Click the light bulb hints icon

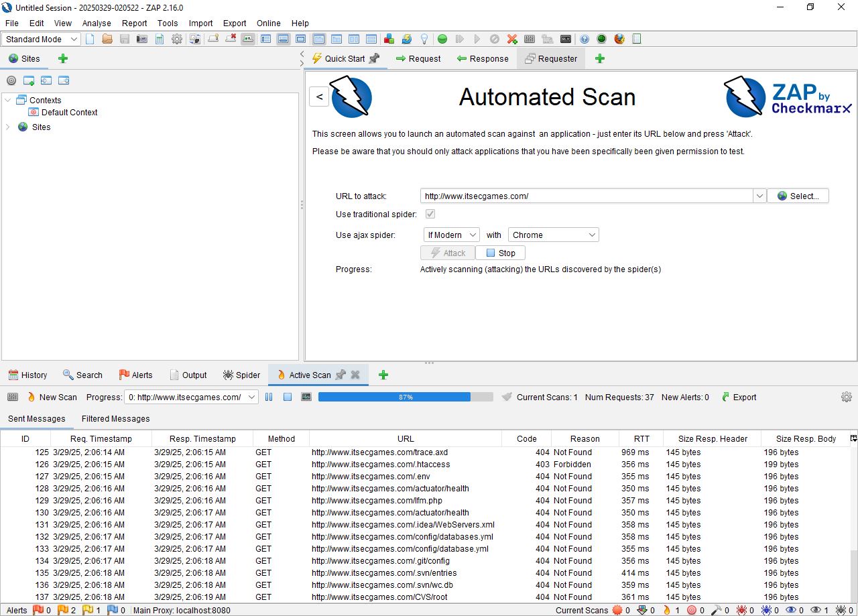[x=424, y=39]
